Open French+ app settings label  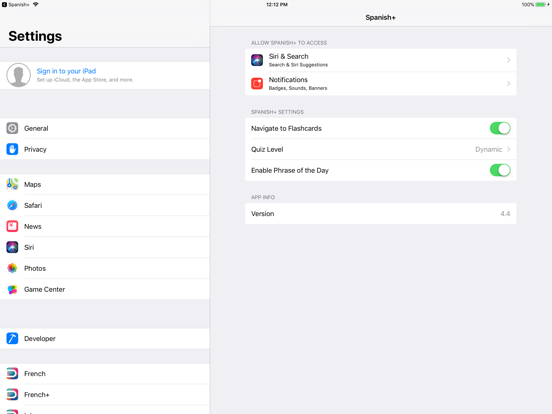[37, 395]
